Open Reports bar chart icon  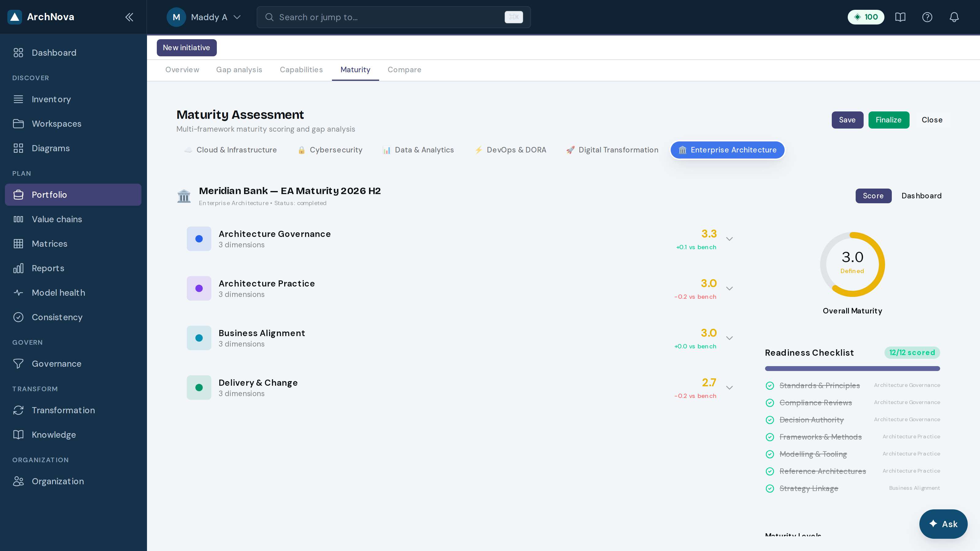coord(18,268)
